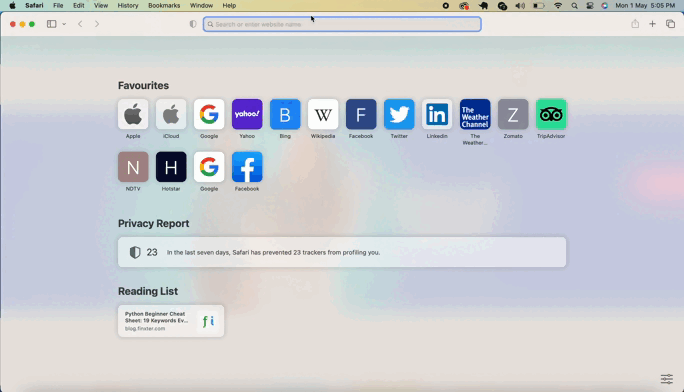The image size is (684, 392).
Task: Open the iCloud favourite
Action: pos(171,114)
